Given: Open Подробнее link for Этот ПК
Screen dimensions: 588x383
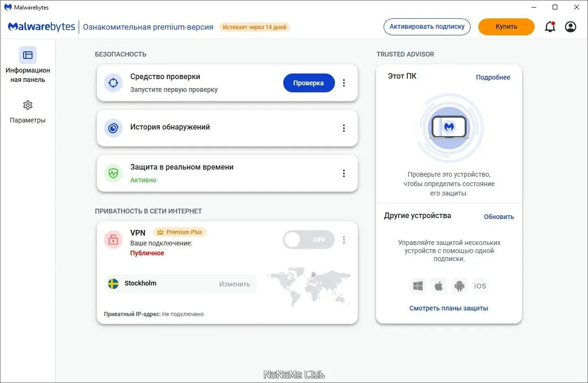Looking at the screenshot, I should click(493, 77).
